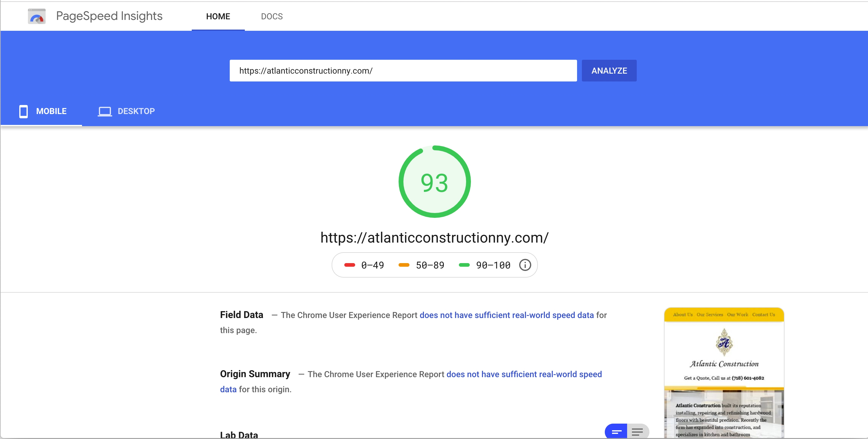Click the analyzed URL heading text

point(434,238)
